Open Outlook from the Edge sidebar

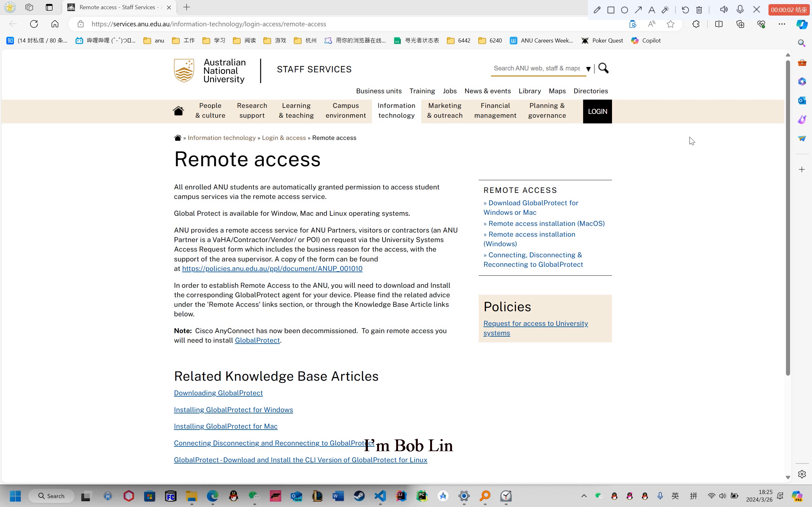[x=802, y=100]
